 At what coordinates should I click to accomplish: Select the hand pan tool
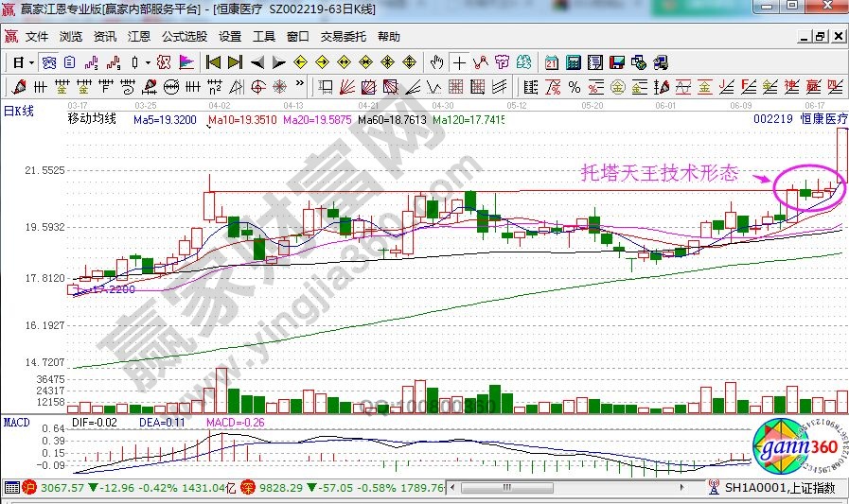click(x=437, y=62)
